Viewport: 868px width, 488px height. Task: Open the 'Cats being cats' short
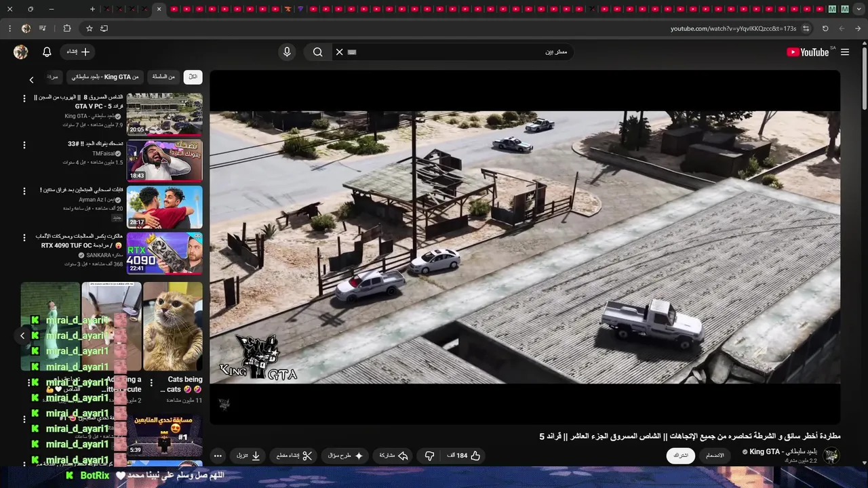coord(173,327)
